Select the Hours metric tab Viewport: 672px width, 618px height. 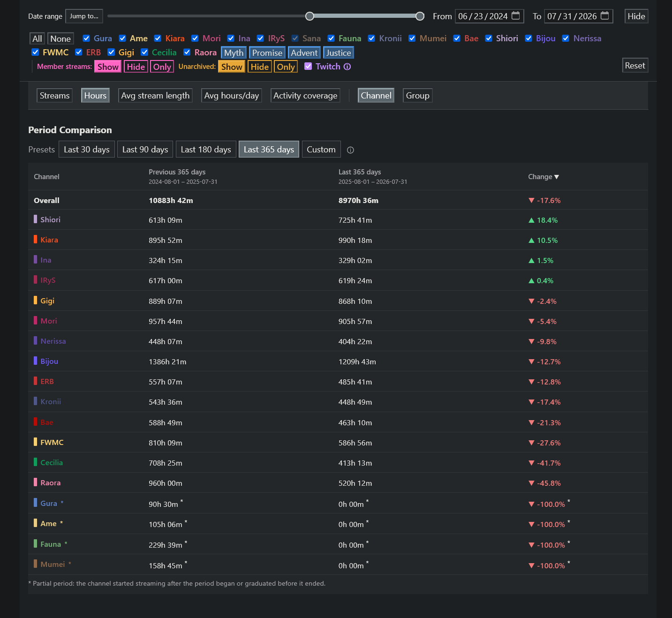95,96
